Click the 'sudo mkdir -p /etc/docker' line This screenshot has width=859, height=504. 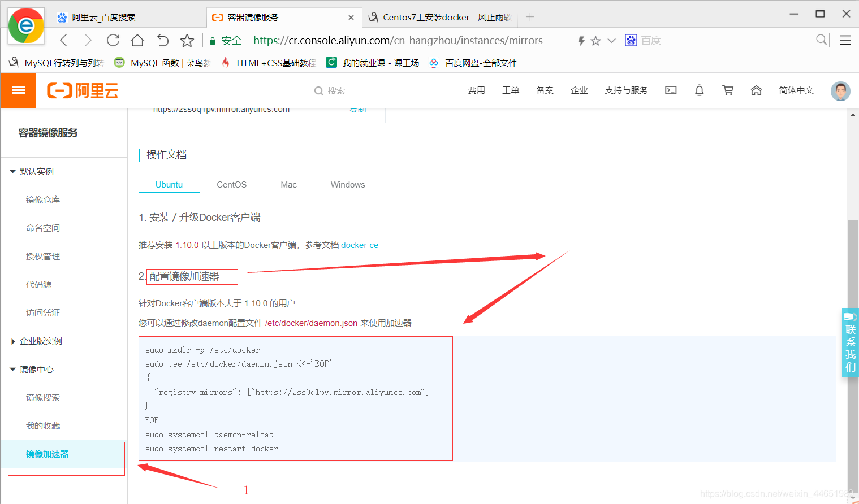(x=202, y=350)
